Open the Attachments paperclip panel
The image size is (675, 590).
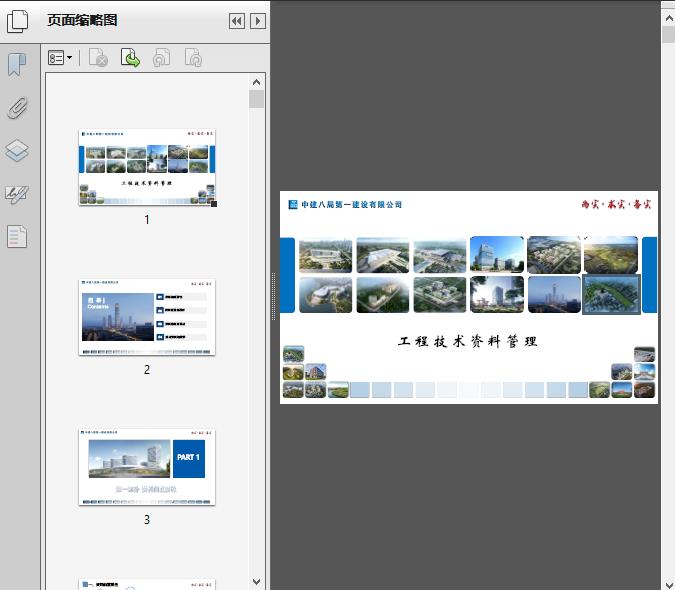point(17,108)
